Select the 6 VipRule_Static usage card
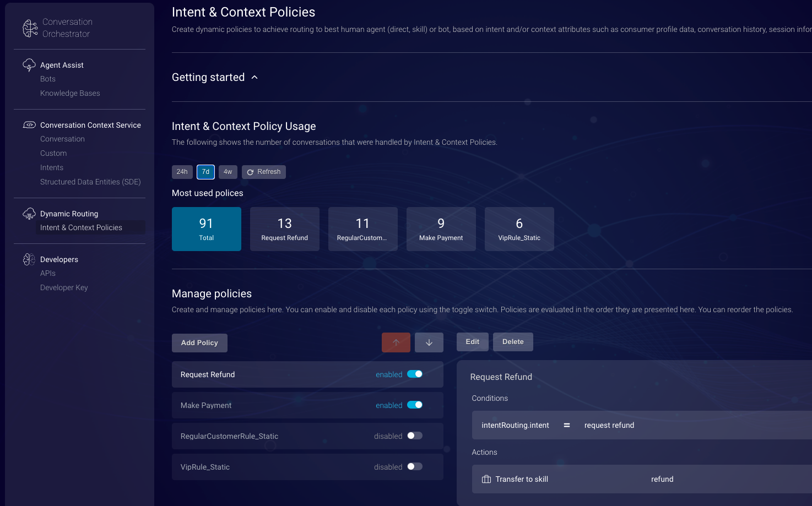 point(519,229)
